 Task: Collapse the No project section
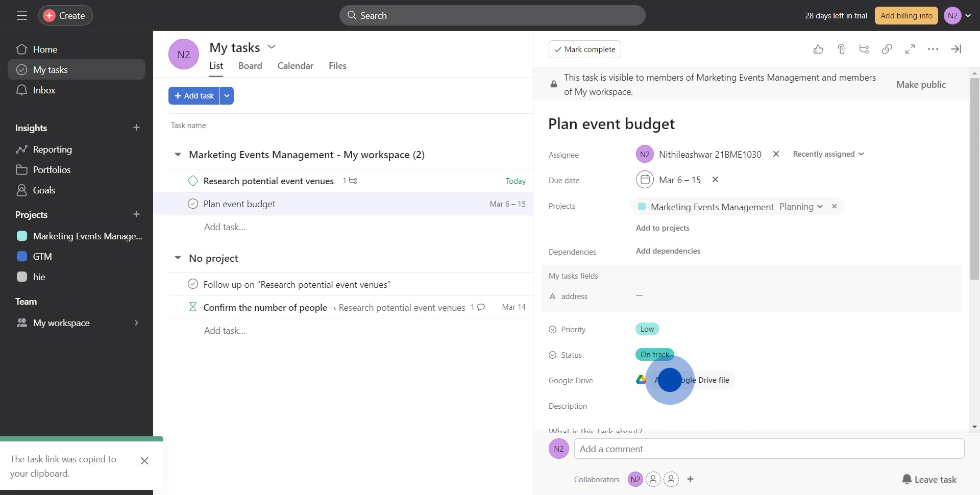178,258
